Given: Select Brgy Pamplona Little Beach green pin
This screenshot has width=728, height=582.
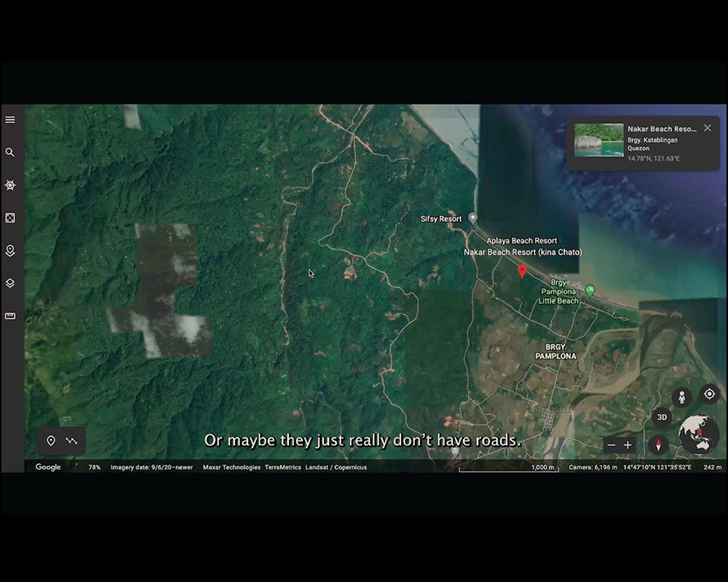Looking at the screenshot, I should (590, 290).
